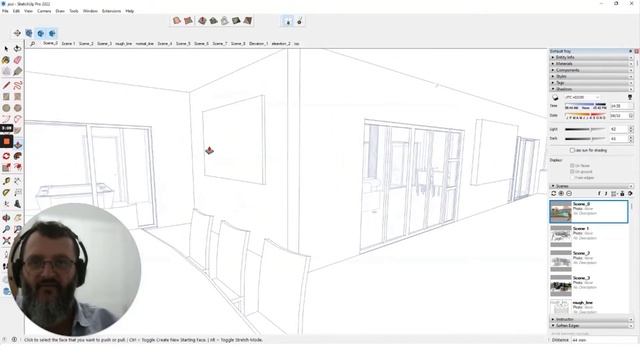Toggle the On faces display checkbox
640x360 pixels.
(x=572, y=166)
